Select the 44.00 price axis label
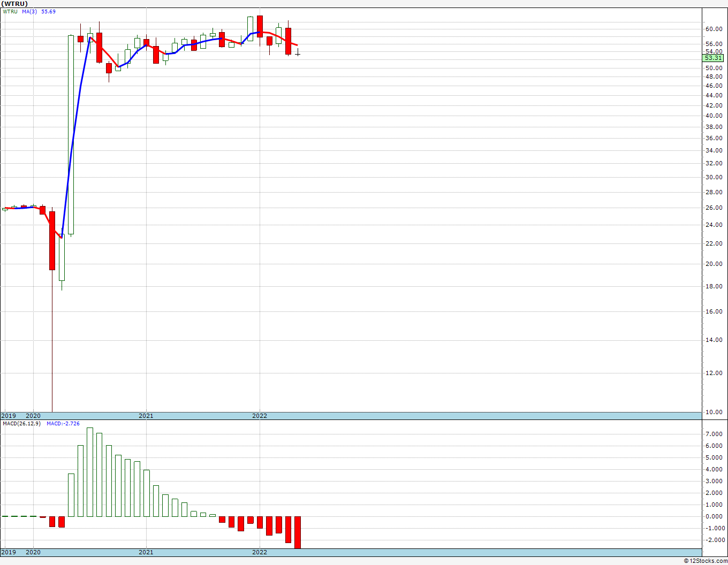 tap(714, 96)
